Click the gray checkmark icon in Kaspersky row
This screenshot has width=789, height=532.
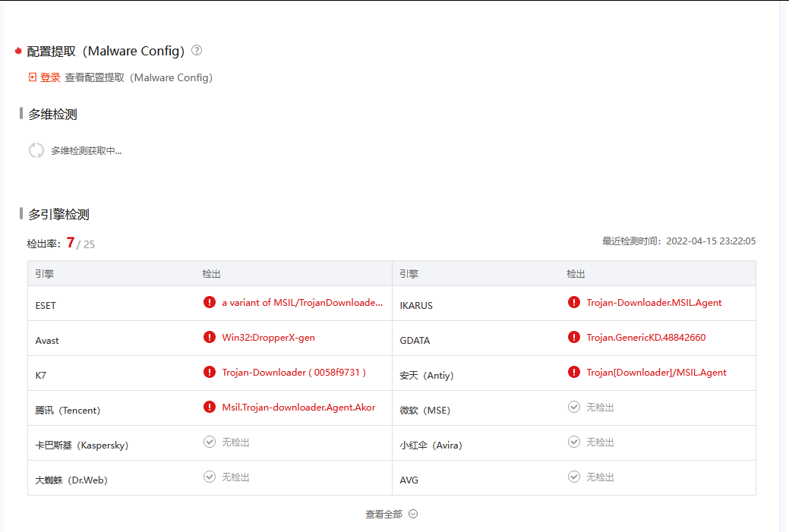pos(210,442)
